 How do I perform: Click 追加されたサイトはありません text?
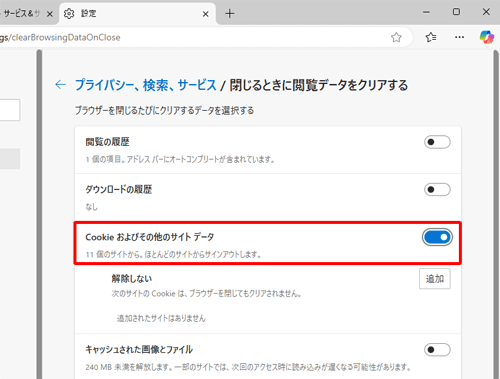(x=161, y=318)
